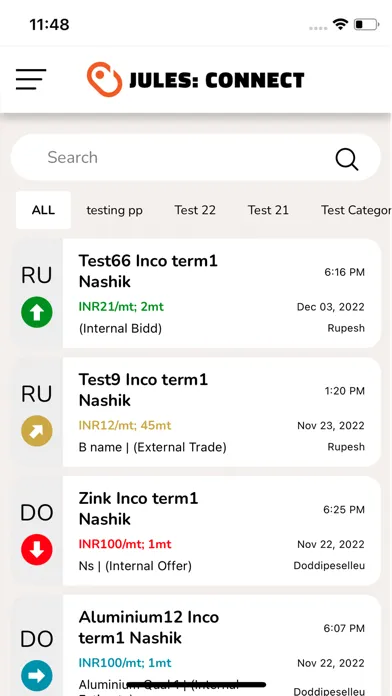Switch to the Test 22 tab

tap(195, 210)
